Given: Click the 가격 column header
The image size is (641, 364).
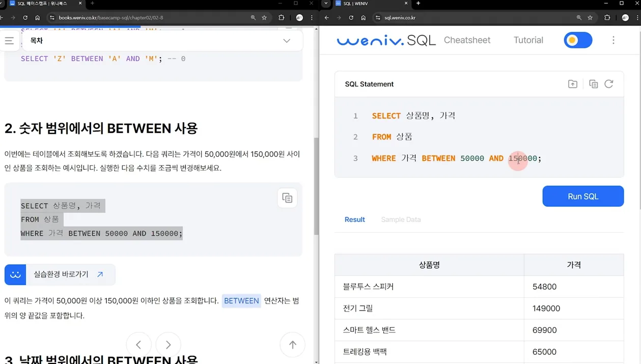Looking at the screenshot, I should [x=574, y=265].
